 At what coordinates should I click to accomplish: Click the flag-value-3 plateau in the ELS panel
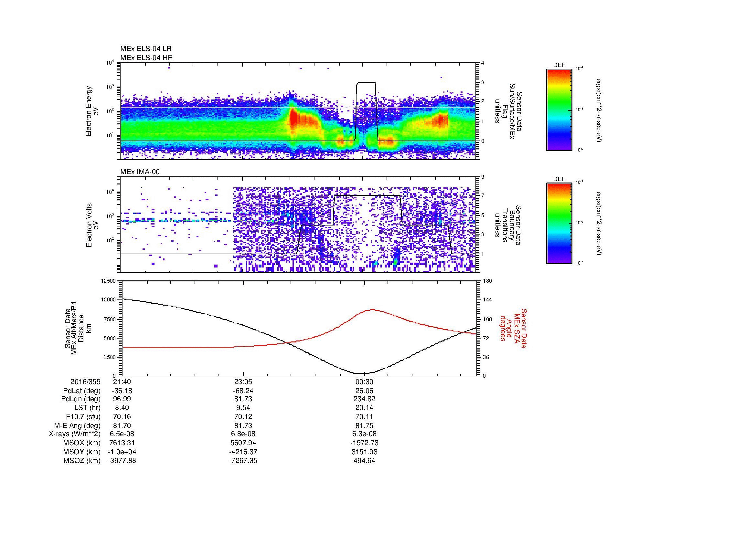pos(366,83)
